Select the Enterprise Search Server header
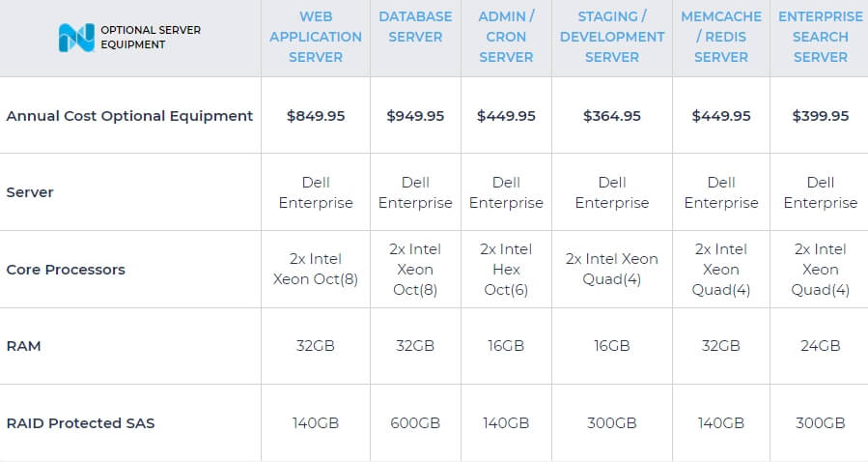Viewport: 868px width, 462px height. 821,37
